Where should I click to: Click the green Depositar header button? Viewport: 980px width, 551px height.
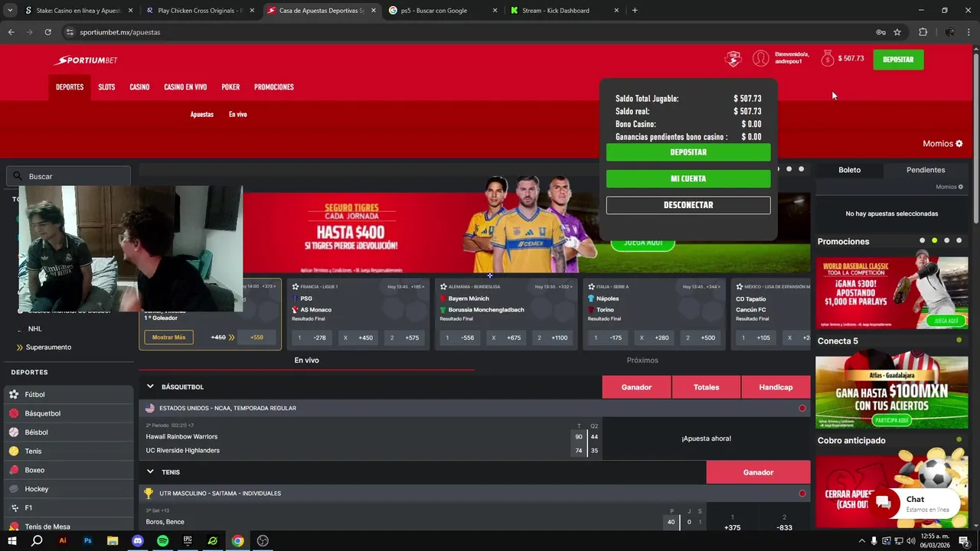tap(898, 59)
